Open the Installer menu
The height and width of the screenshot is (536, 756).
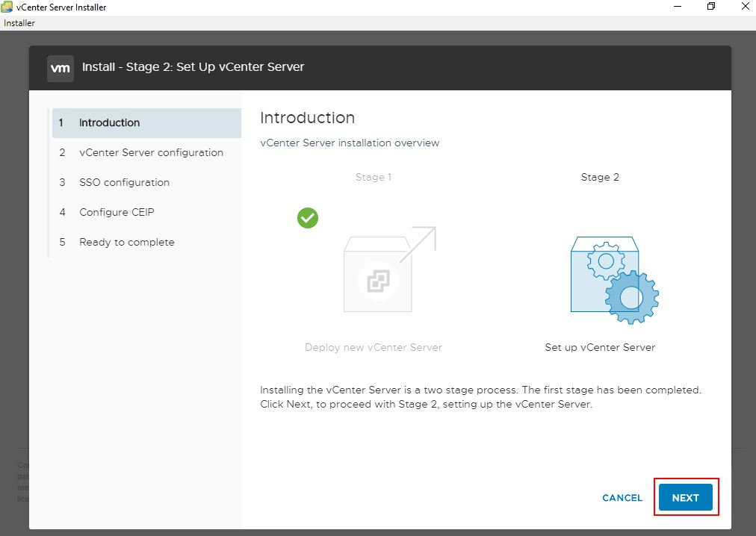click(x=19, y=22)
